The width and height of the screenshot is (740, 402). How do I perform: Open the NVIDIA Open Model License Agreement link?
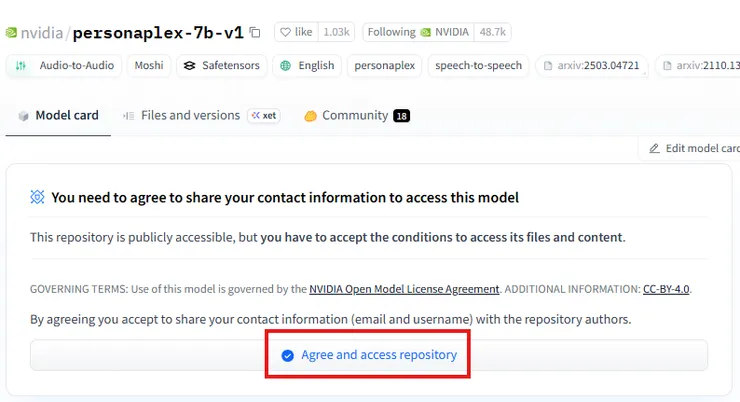(x=404, y=289)
